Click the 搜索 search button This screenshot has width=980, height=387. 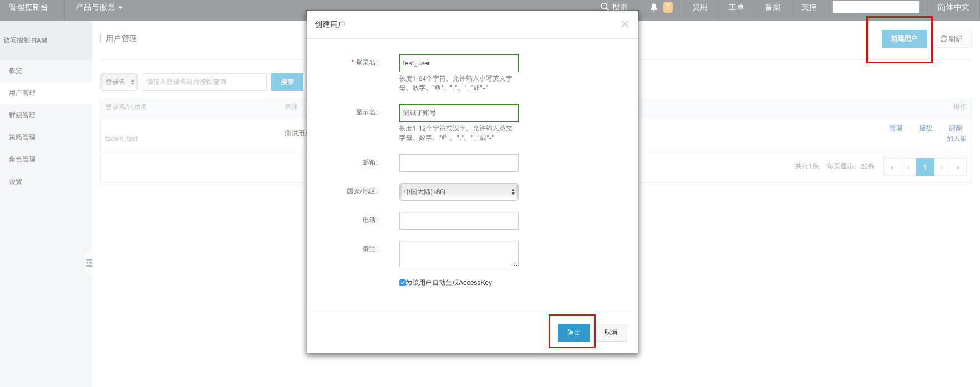point(287,82)
